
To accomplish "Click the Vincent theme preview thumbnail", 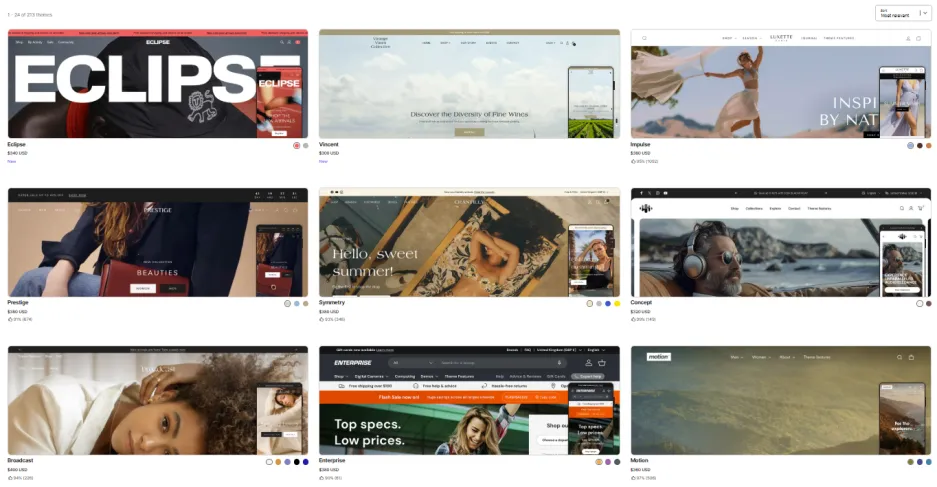I will 469,85.
